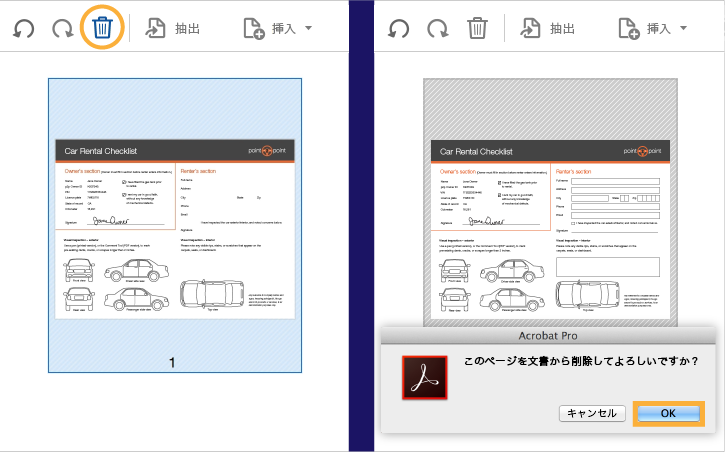Click the gray trash icon in right pane
This screenshot has height=452, width=725.
pyautogui.click(x=477, y=28)
